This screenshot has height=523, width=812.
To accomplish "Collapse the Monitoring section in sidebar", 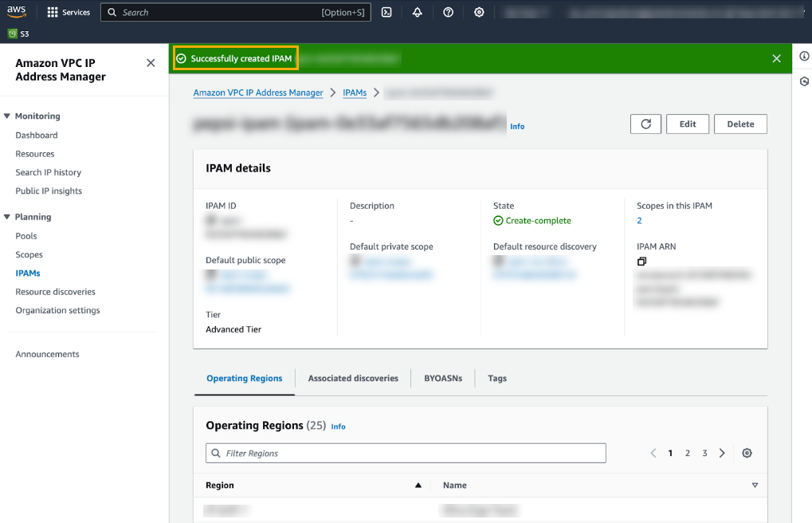I will click(7, 116).
